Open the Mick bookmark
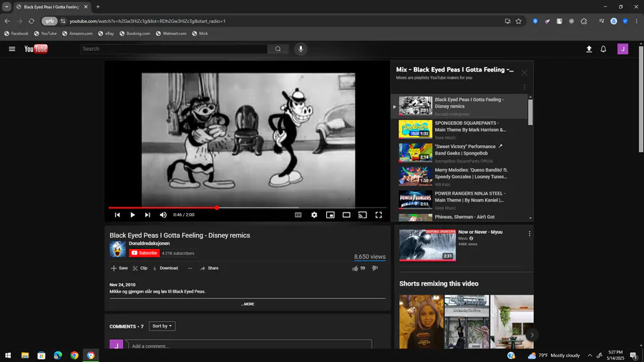Screen dimensions: 644x362 click(200, 34)
